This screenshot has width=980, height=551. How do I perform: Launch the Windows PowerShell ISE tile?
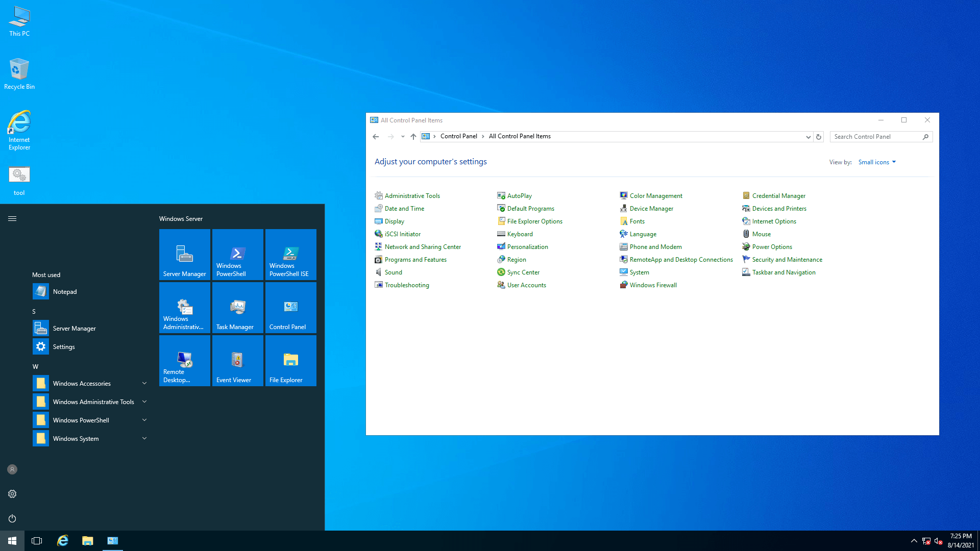tap(290, 254)
